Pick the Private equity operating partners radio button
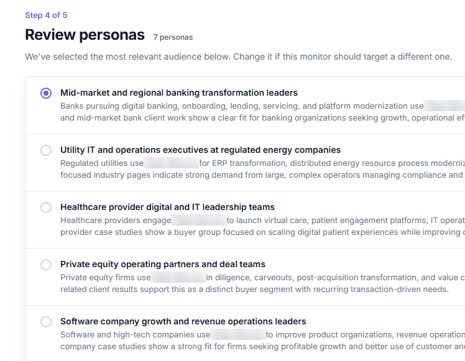 [46, 265]
